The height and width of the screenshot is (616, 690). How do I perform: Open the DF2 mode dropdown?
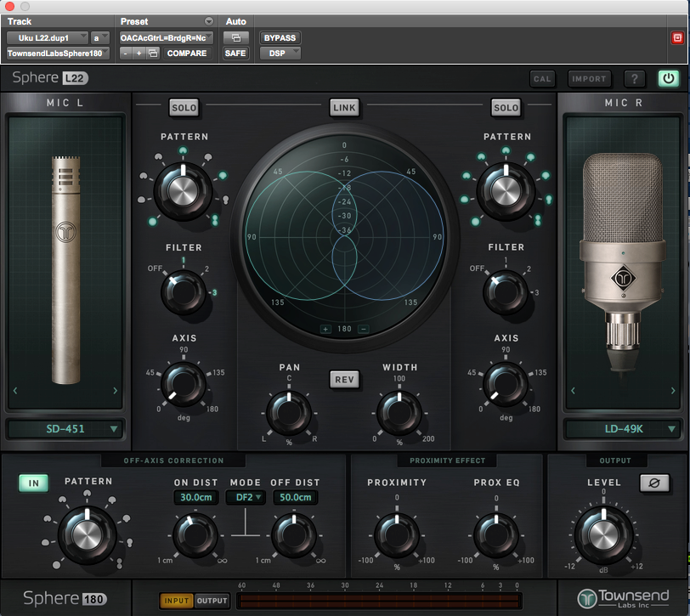(246, 497)
